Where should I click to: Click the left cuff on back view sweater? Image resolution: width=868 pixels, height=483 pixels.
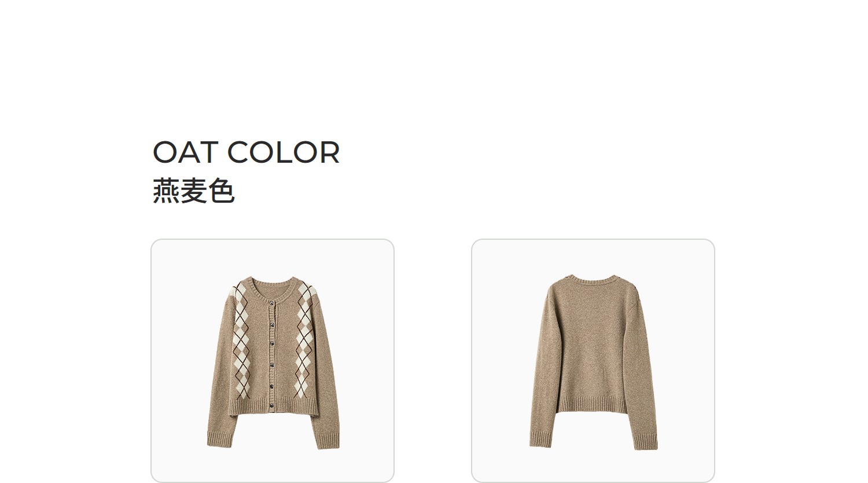click(541, 439)
